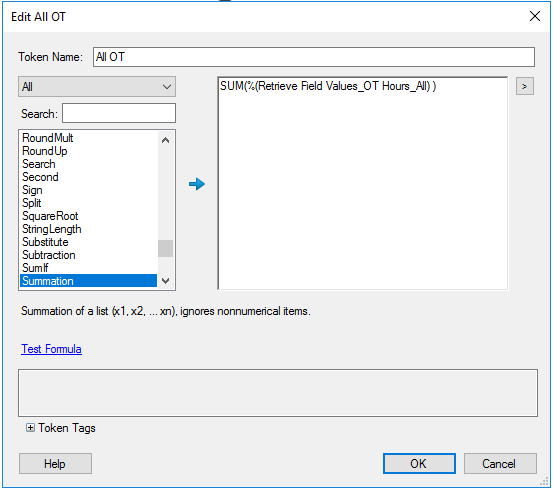The height and width of the screenshot is (491, 553).
Task: Select Summation in the function list
Action: (x=89, y=281)
